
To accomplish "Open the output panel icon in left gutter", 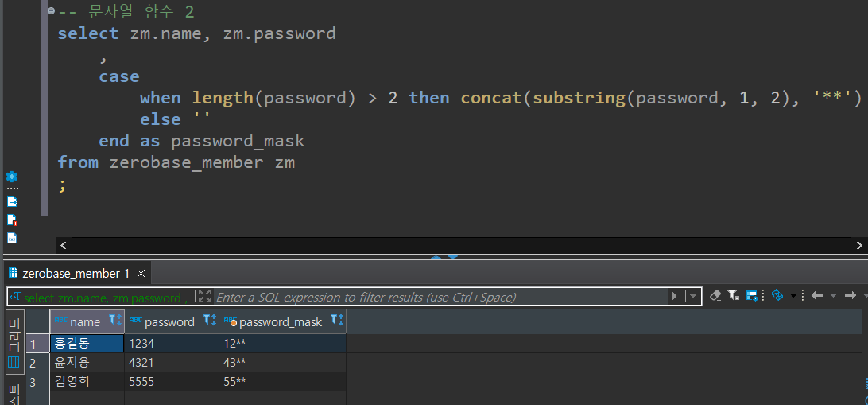I will point(11,201).
